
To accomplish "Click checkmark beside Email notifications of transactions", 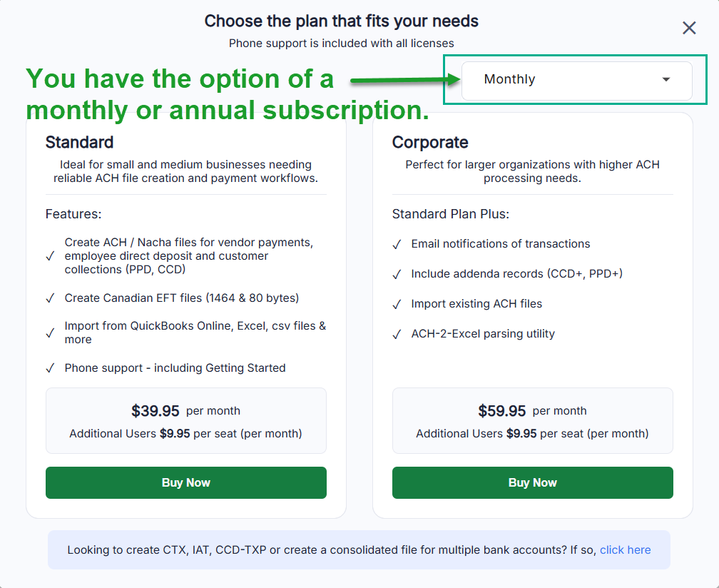I will pos(397,244).
